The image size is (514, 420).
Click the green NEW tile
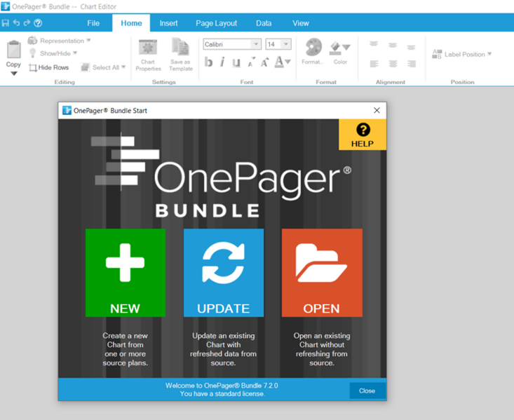point(126,273)
